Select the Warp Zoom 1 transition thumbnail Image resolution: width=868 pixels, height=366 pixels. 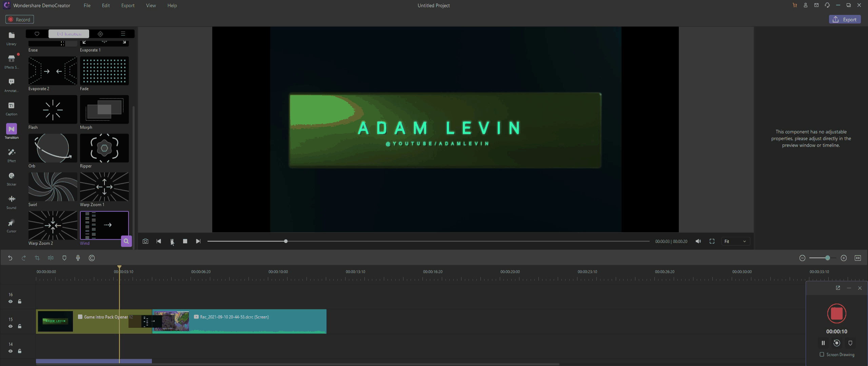click(x=104, y=187)
